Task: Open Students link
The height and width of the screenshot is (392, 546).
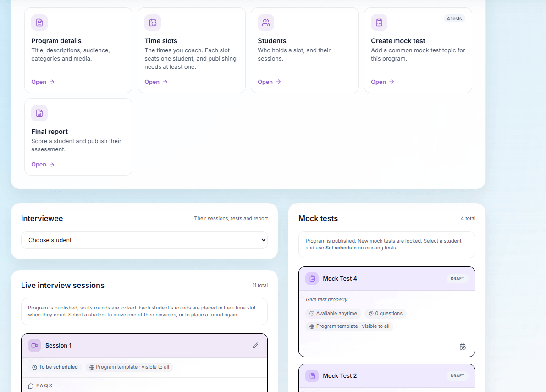Action: tap(269, 82)
